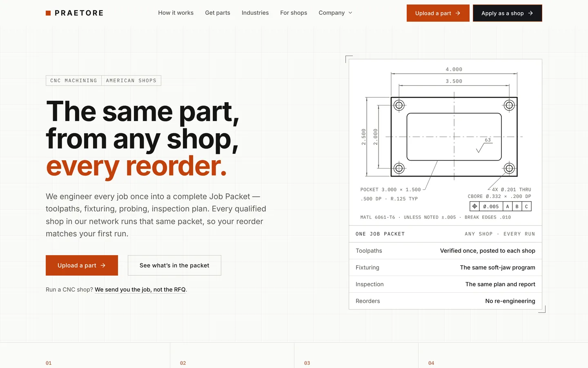Click 'No re-engineering' in Reorders row
The width and height of the screenshot is (588, 368).
point(510,301)
